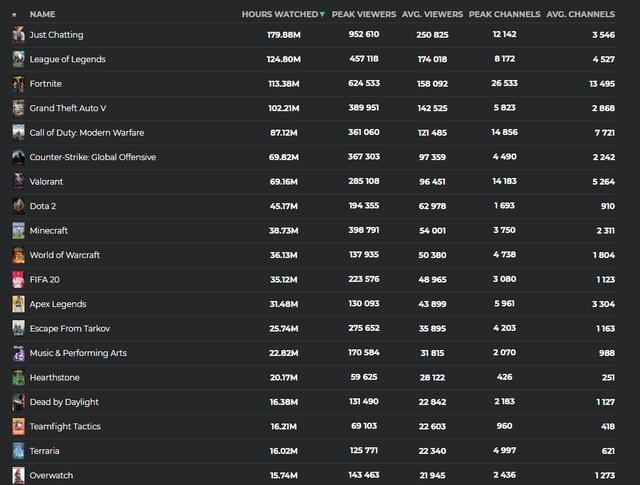Click the Hearthstone game icon

click(18, 378)
